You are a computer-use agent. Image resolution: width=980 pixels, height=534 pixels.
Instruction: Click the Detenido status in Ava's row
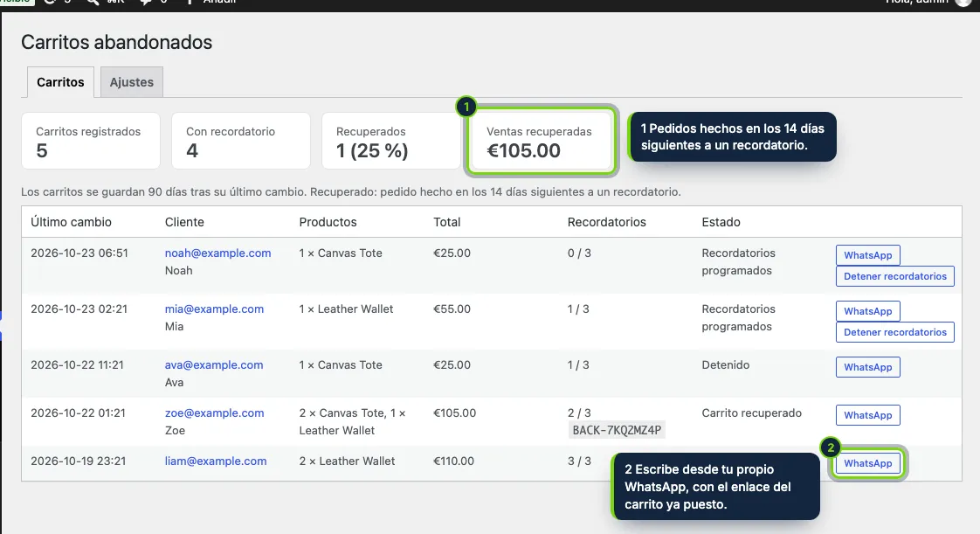[x=726, y=364]
